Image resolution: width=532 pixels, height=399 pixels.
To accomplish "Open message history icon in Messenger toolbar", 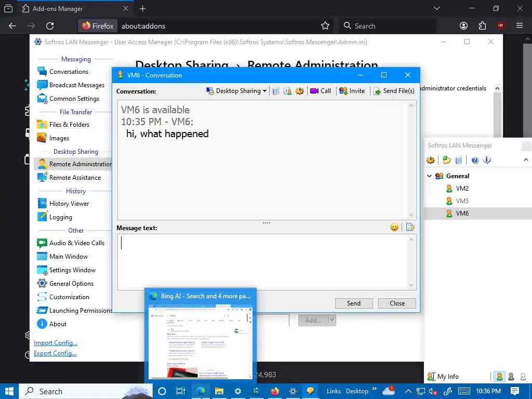I will click(x=459, y=160).
